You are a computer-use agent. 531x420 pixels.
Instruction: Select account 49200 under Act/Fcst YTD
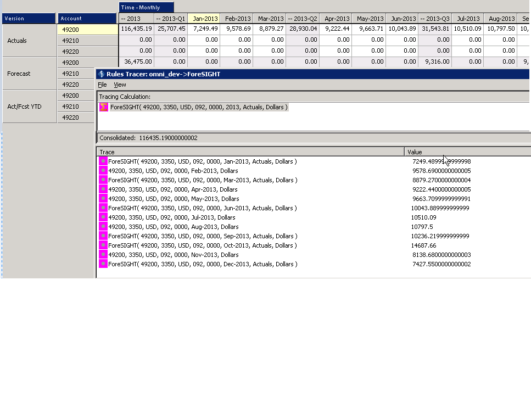[x=76, y=96]
